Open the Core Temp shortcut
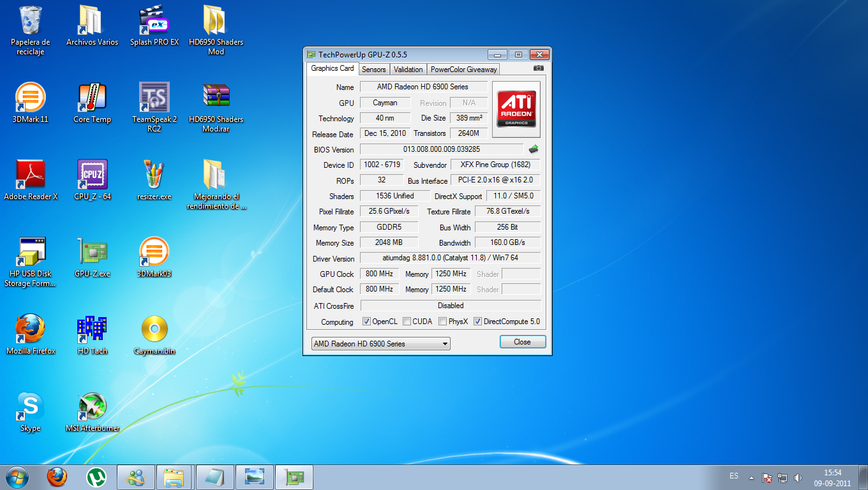The width and height of the screenshot is (868, 490). coord(92,98)
